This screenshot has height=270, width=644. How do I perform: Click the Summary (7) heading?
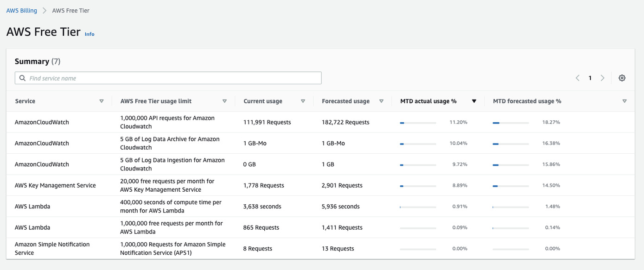tap(38, 61)
